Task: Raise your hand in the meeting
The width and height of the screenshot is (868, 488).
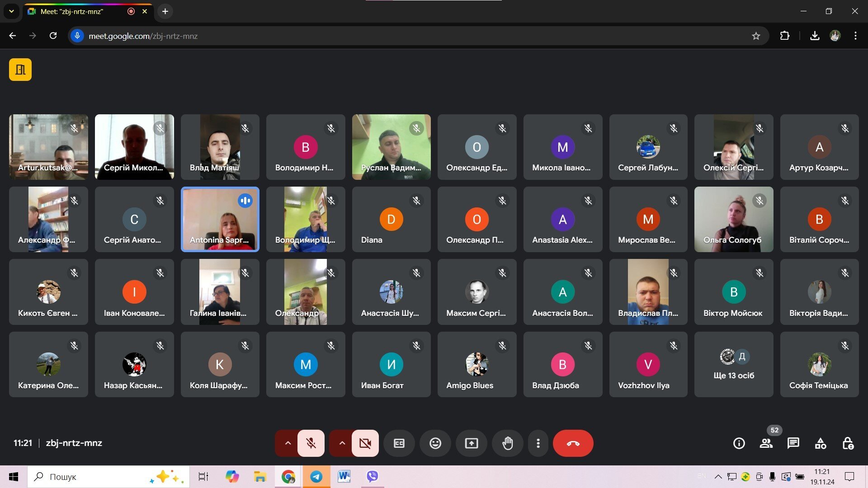Action: click(x=508, y=443)
